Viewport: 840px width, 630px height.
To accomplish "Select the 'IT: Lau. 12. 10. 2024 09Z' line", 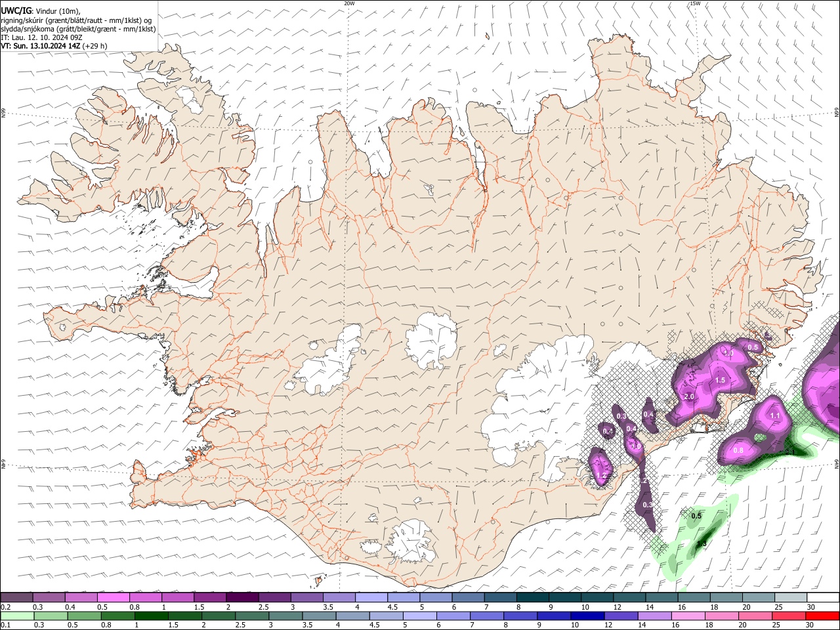I will point(41,37).
